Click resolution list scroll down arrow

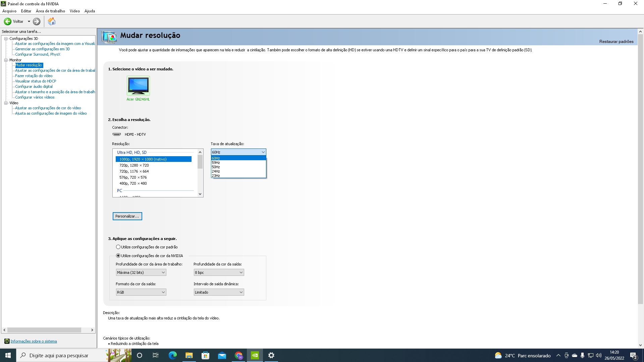[200, 194]
